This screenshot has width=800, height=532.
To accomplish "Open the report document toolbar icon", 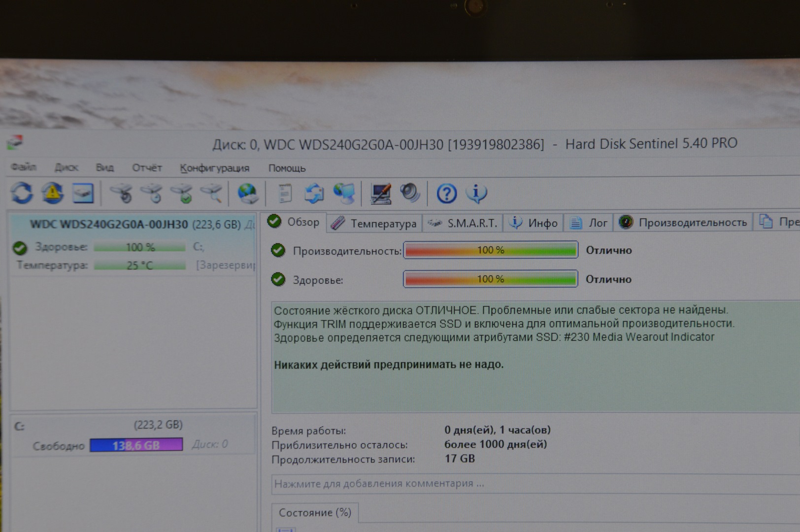I will [x=285, y=194].
